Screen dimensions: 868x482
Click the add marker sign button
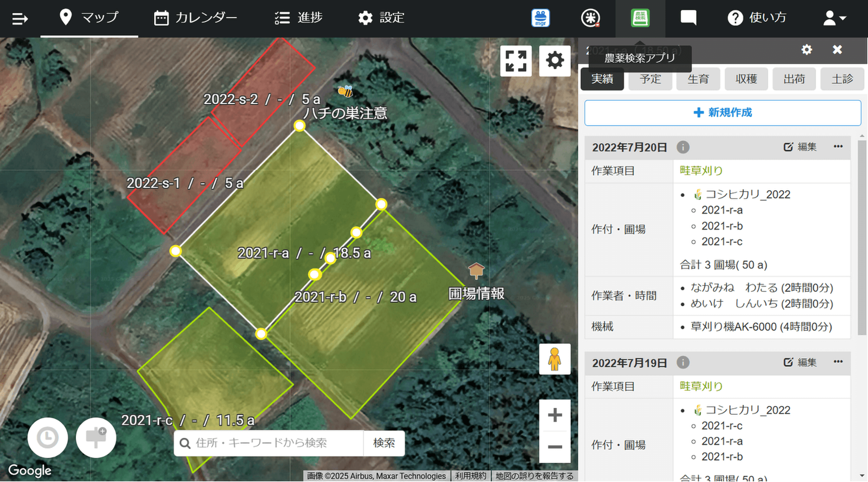[x=96, y=438]
